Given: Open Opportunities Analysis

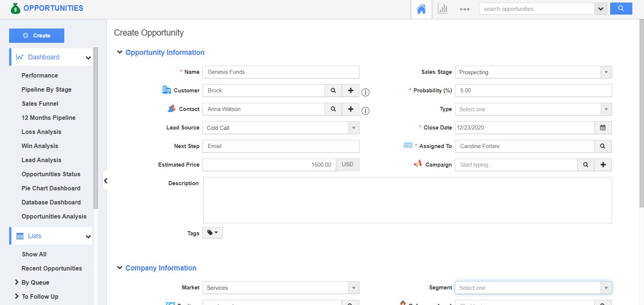Looking at the screenshot, I should pyautogui.click(x=54, y=216).
